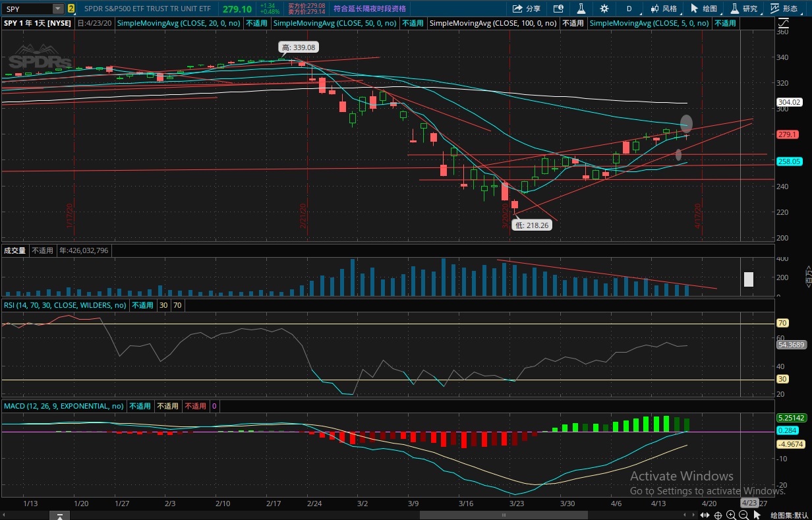This screenshot has width=812, height=520.
Task: Open the D timeframe dropdown
Action: click(629, 9)
